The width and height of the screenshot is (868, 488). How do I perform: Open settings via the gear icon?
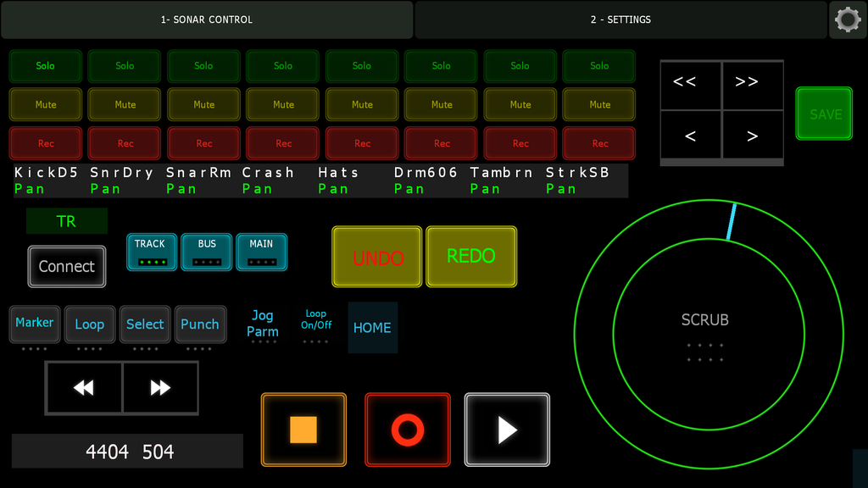click(x=848, y=19)
